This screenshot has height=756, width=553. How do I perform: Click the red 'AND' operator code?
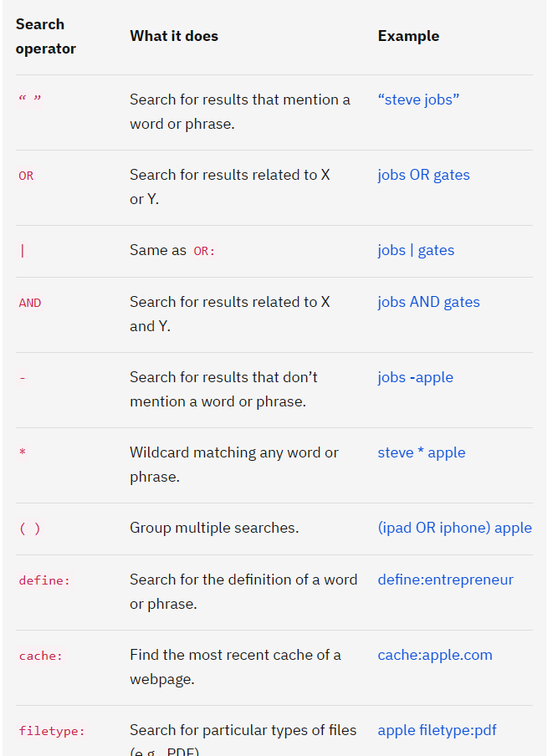pos(29,303)
